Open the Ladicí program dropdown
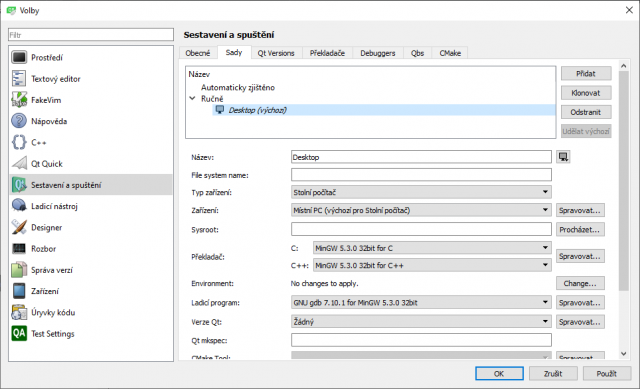This screenshot has width=640, height=389. click(421, 302)
